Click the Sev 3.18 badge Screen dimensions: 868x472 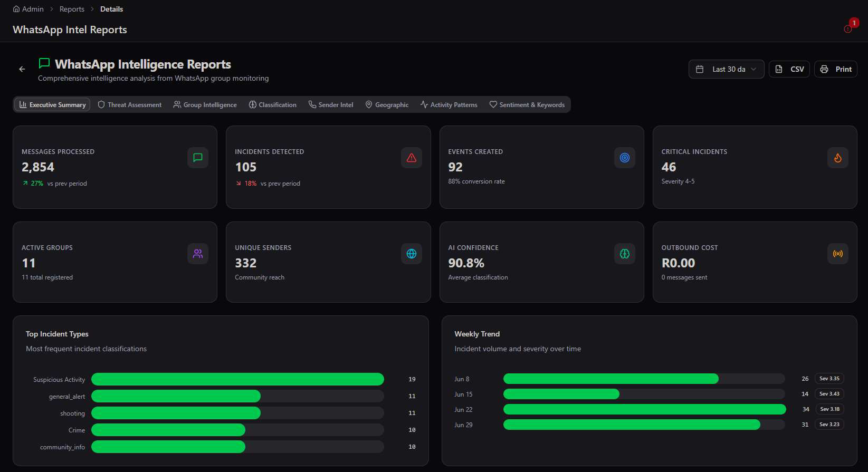tap(829, 409)
